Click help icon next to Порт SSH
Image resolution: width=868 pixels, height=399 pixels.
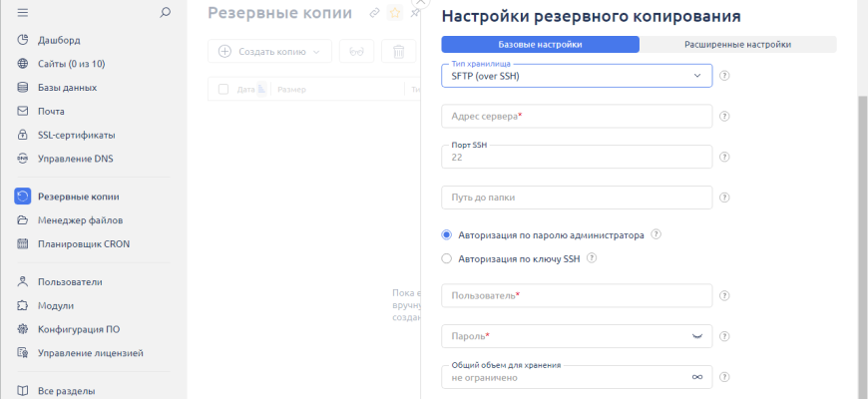point(724,157)
